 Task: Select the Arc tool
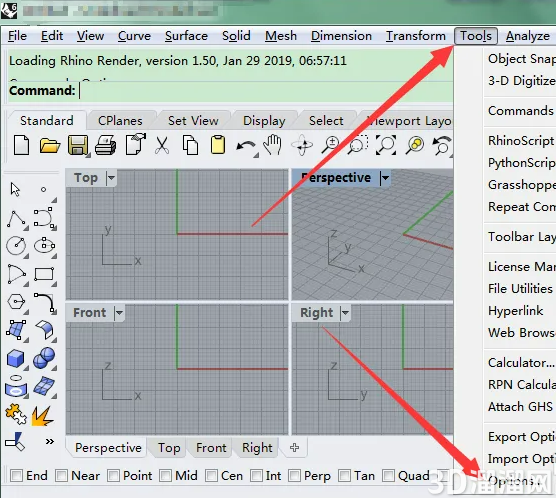16,274
